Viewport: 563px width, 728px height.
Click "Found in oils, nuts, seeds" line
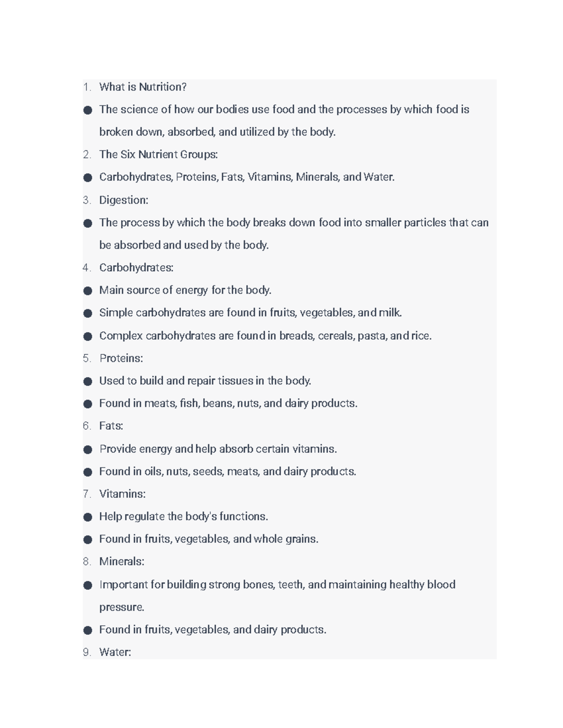pos(228,472)
